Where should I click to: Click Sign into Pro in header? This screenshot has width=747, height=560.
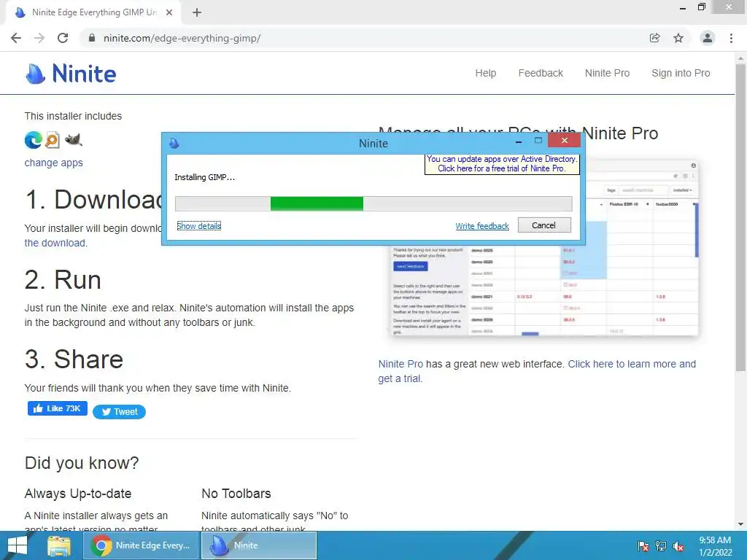pos(681,74)
